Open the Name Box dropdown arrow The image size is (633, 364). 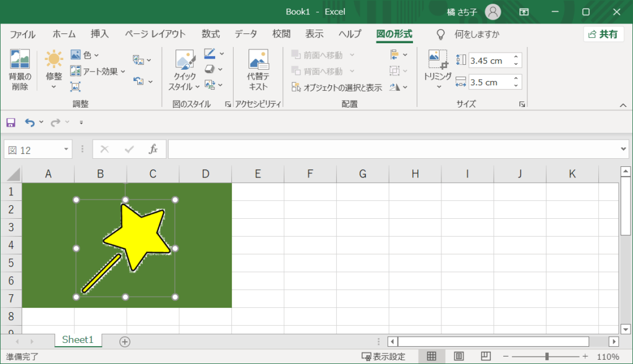(66, 150)
